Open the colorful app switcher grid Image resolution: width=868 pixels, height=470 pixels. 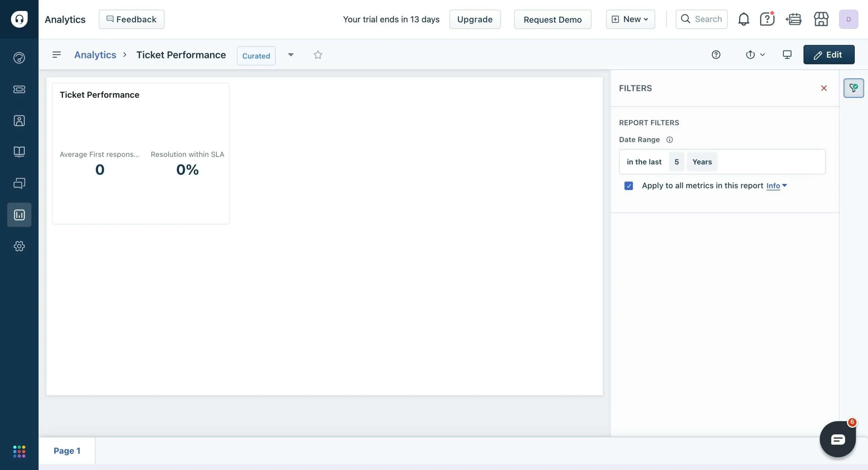tap(19, 451)
